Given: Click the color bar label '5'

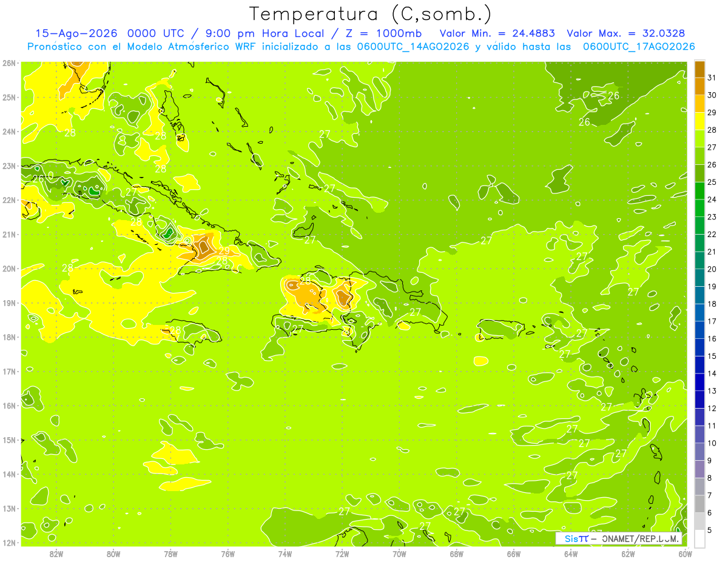Looking at the screenshot, I should [710, 530].
